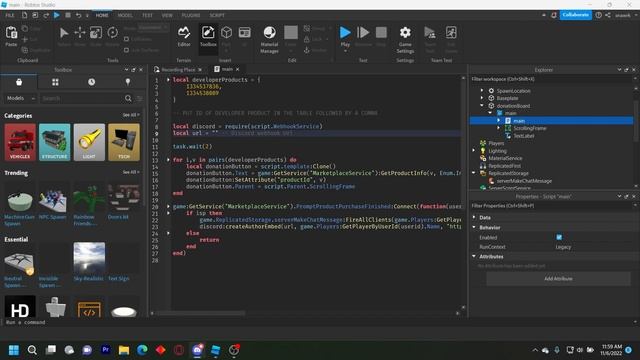Click the Collaborate button
Screen dimensions: 640x360
click(576, 15)
